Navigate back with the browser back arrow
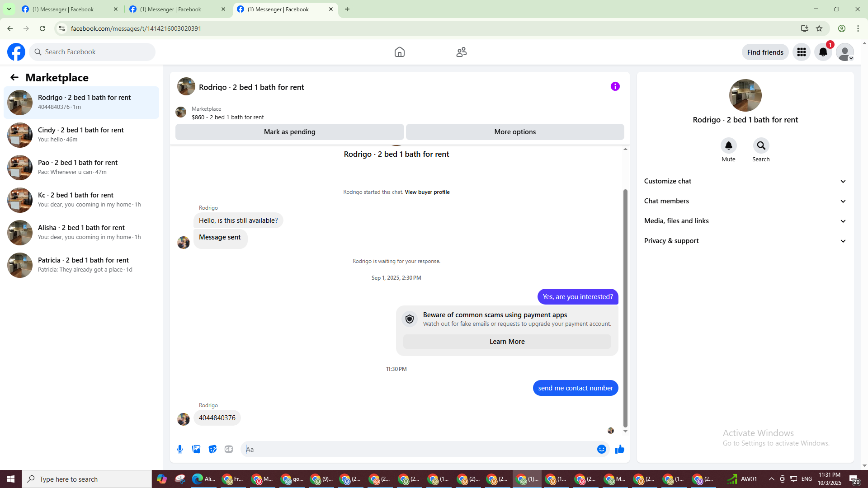Image resolution: width=868 pixels, height=488 pixels. coord(10,28)
